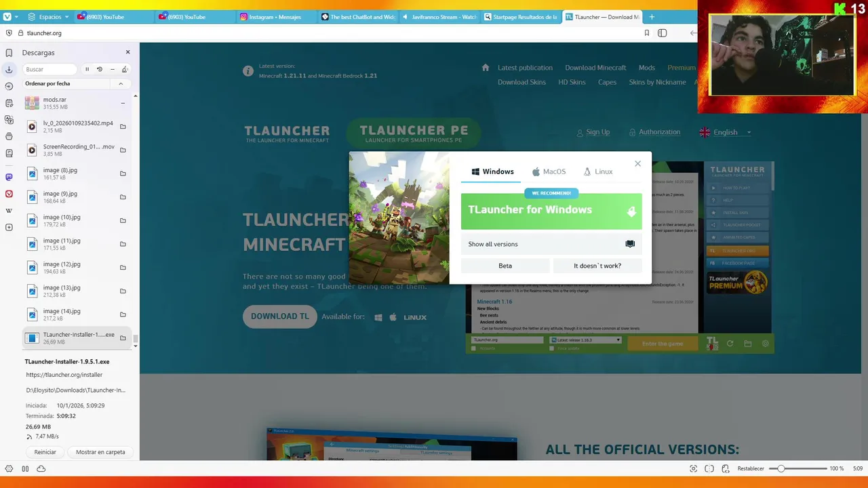Open the Vivaldi community web panel
The image size is (868, 488).
(x=9, y=194)
